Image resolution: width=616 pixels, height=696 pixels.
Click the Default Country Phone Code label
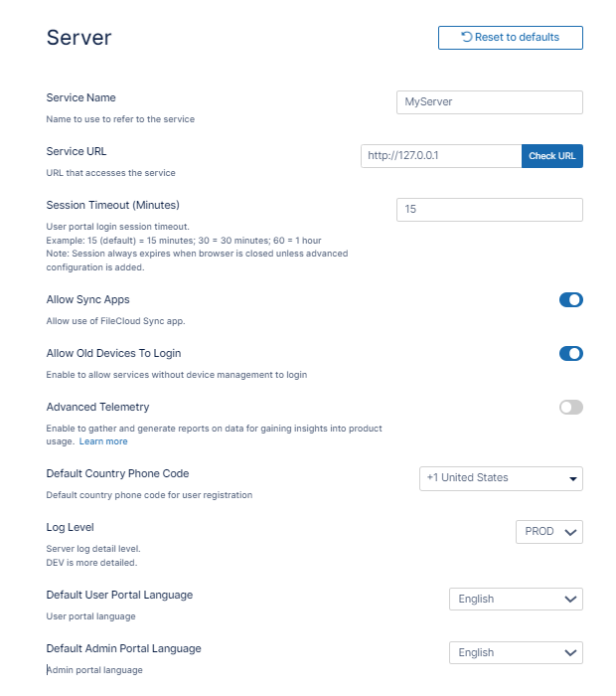tap(117, 473)
